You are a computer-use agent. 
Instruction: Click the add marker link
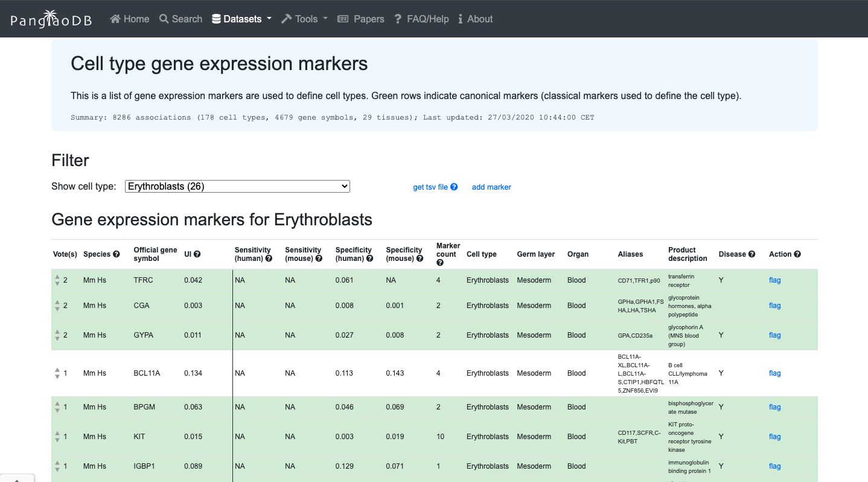click(x=491, y=187)
